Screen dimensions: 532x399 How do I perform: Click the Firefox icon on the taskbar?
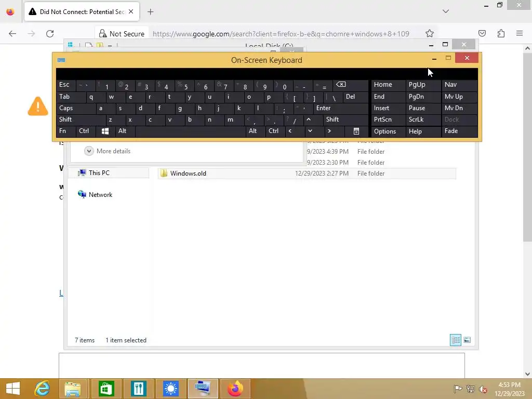click(x=235, y=389)
